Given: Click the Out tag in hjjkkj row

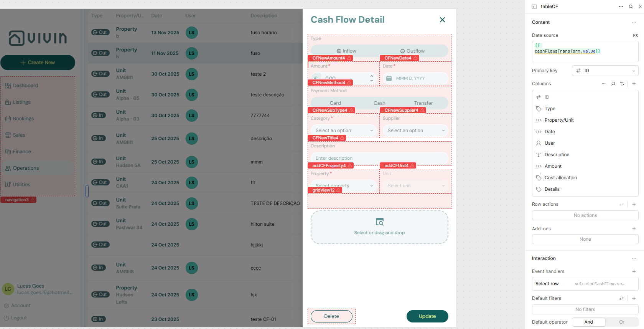Looking at the screenshot, I should (x=100, y=245).
